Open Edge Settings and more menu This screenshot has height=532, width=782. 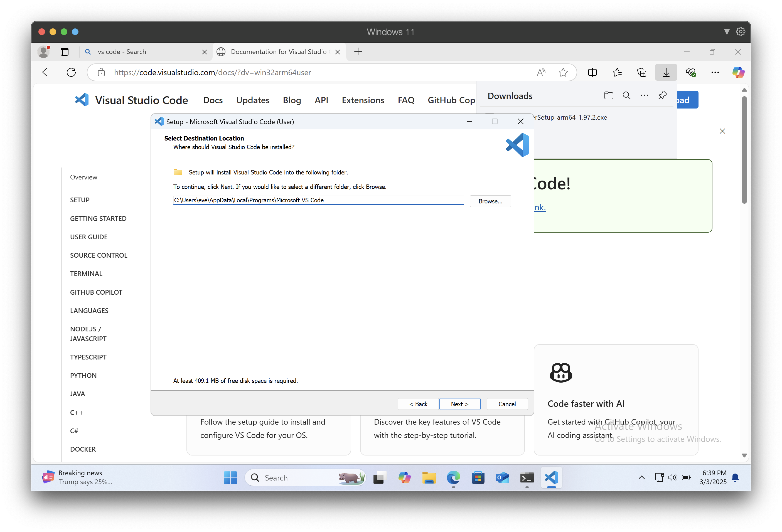715,72
